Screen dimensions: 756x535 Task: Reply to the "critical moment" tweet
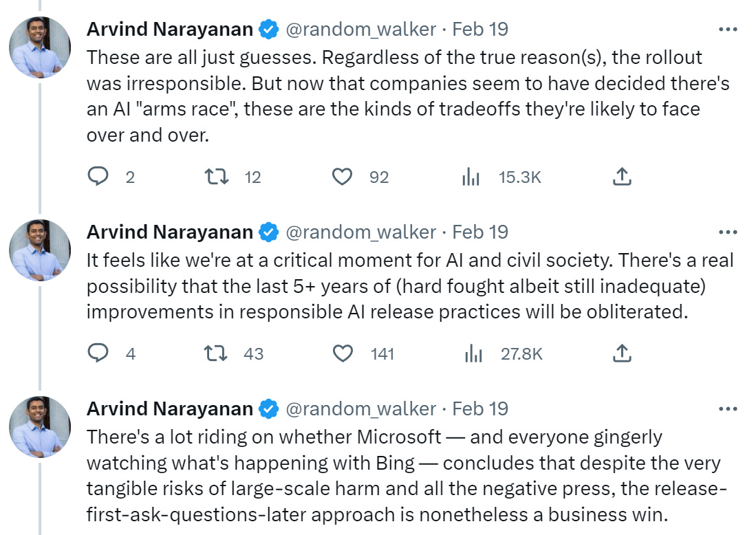tap(99, 353)
